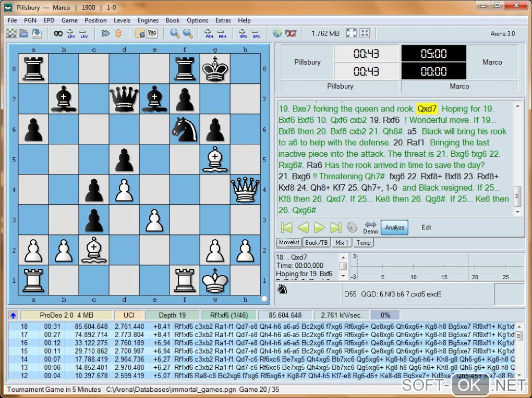
Task: Switch to the Movelist tab
Action: point(289,242)
